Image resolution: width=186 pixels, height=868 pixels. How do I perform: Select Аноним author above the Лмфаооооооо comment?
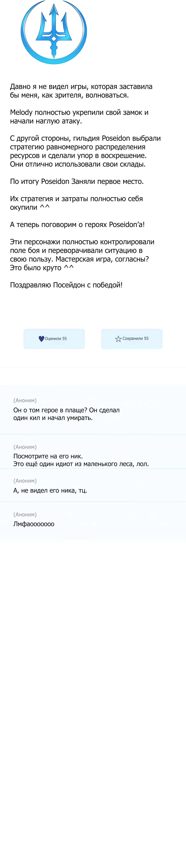25,514
